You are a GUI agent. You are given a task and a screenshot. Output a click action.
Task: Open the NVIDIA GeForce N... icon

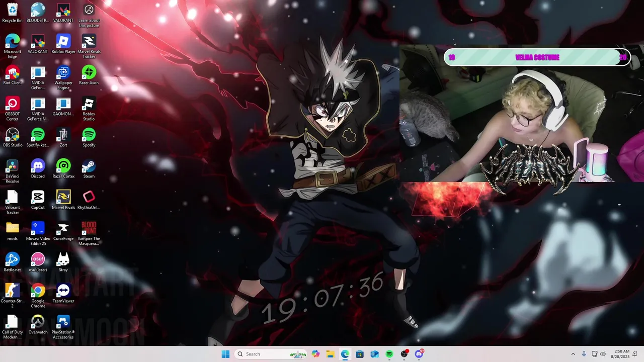tap(38, 109)
